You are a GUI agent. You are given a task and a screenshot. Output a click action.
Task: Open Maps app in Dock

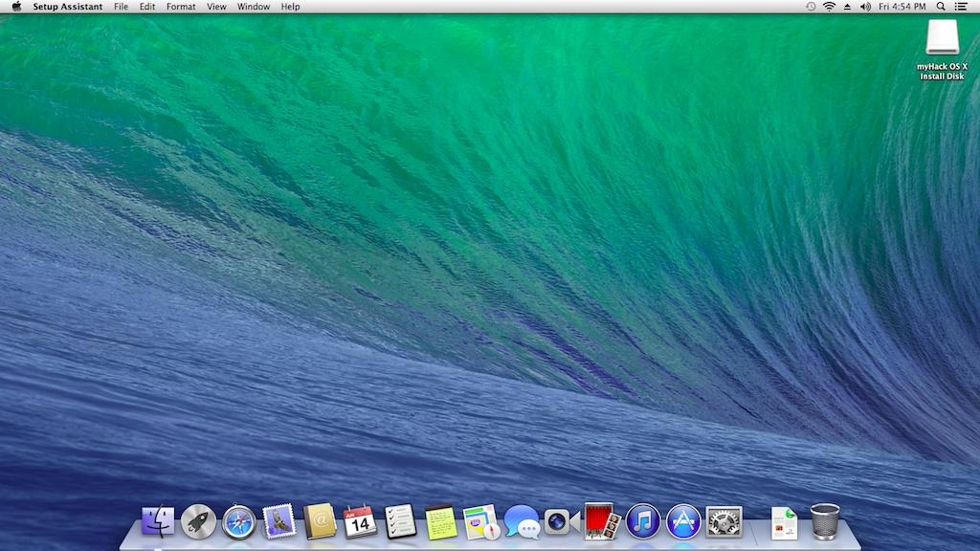[481, 521]
